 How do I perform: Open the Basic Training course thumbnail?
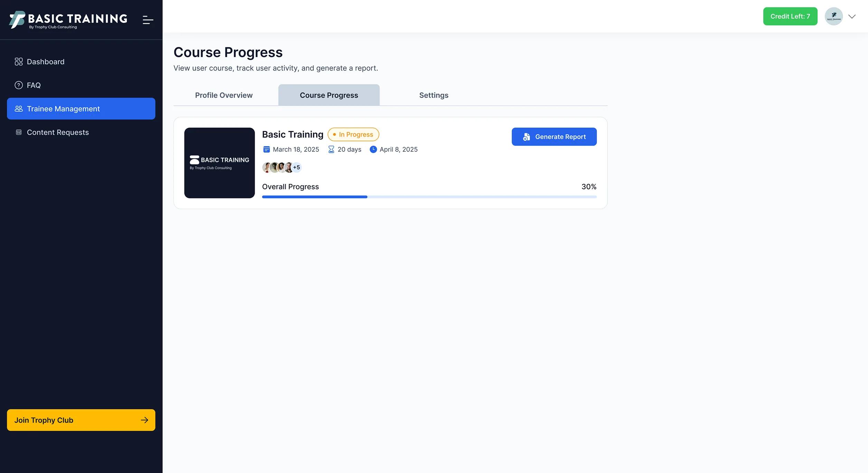pos(219,163)
